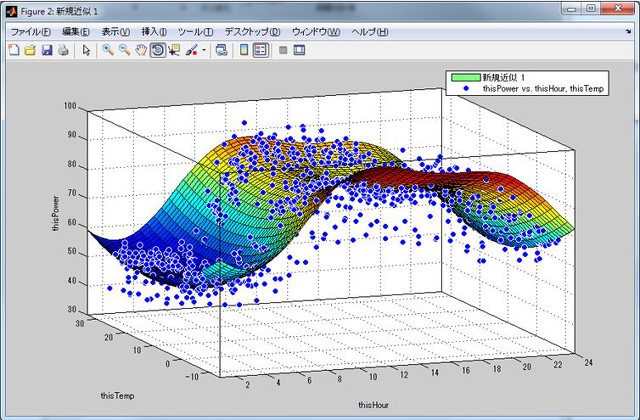Viewport: 640px width, 420px height.
Task: Click the thisPower axis label
Action: pyautogui.click(x=56, y=213)
